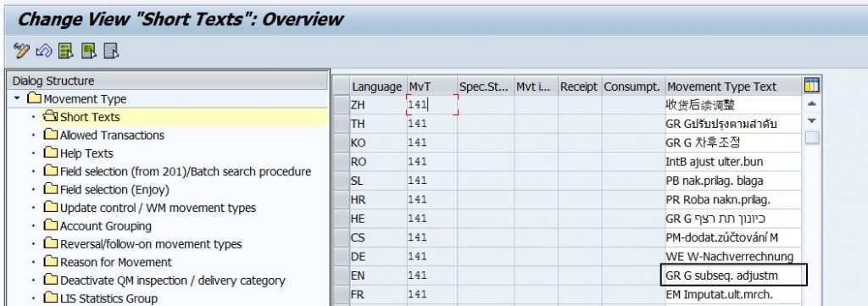The height and width of the screenshot is (306, 868).
Task: Open Reason for Movement folder
Action: pos(108,262)
